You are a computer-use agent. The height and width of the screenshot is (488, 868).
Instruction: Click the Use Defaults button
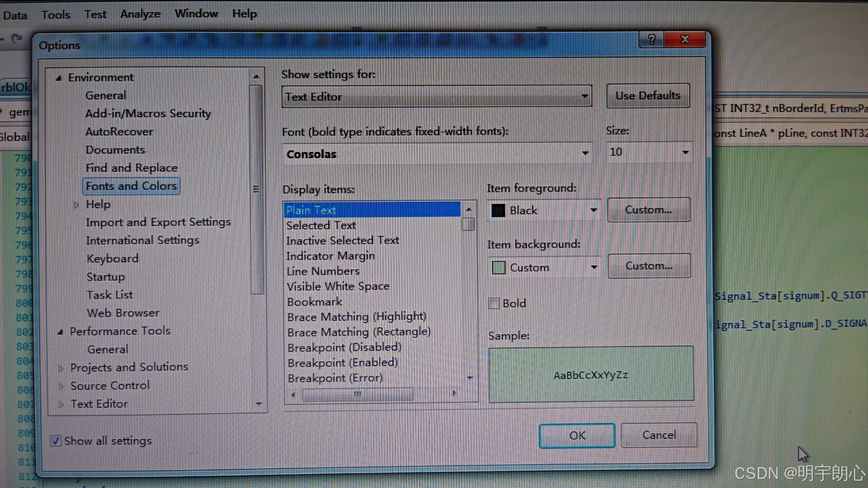(x=647, y=96)
